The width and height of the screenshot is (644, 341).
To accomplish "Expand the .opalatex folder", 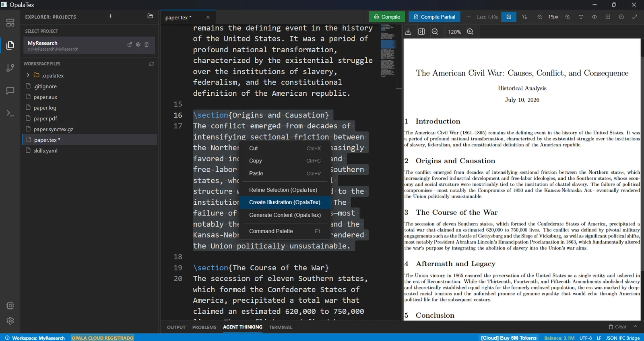I will pos(28,75).
